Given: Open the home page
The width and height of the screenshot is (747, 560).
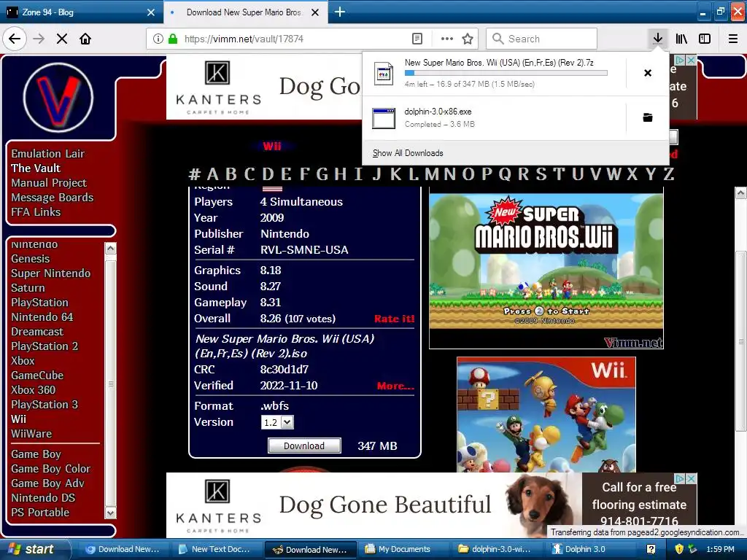Looking at the screenshot, I should pyautogui.click(x=85, y=39).
